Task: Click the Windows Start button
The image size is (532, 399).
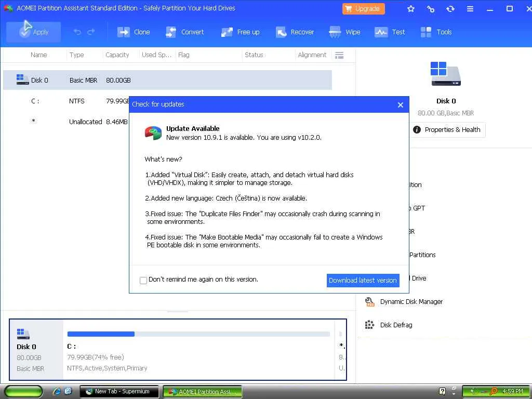Action: point(23,392)
